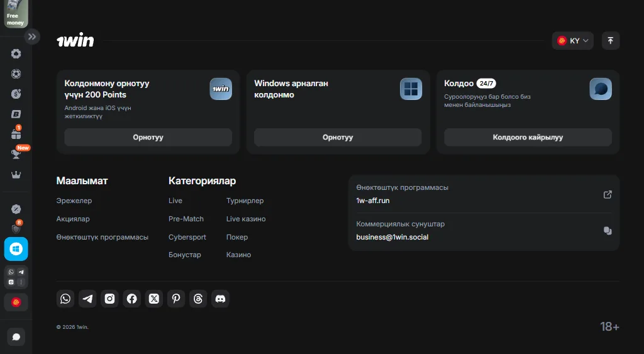This screenshot has width=644, height=354.
Task: Open the Instagram footer social button
Action: click(109, 299)
